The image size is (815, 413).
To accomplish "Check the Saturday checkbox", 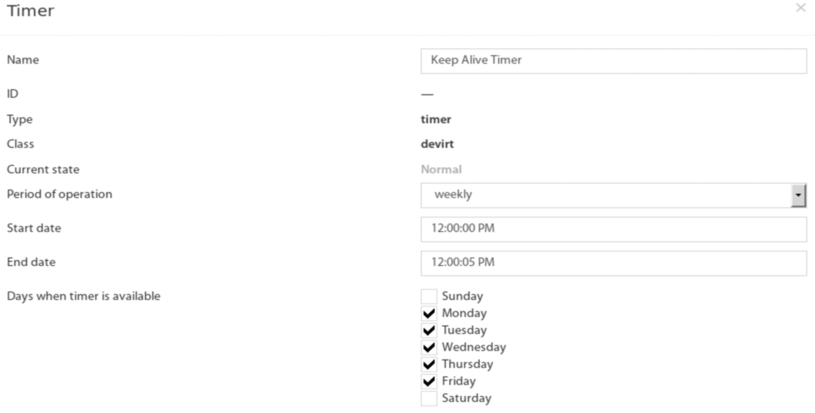I will [429, 398].
